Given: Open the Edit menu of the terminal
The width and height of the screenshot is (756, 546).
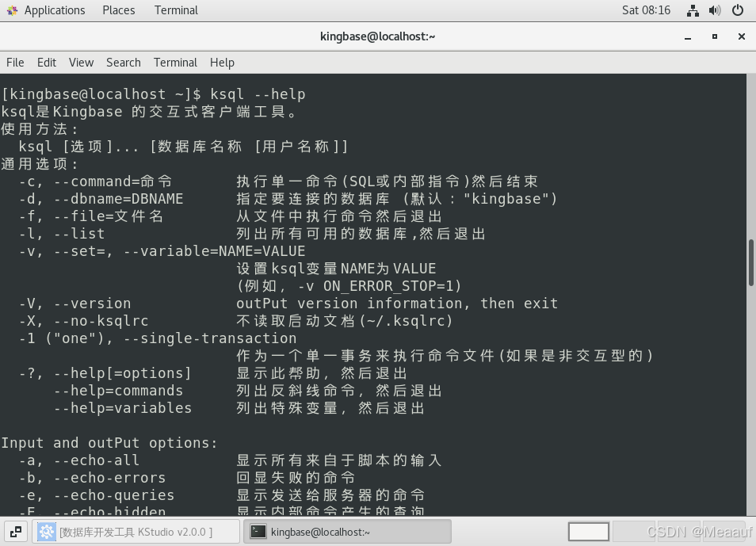Looking at the screenshot, I should point(47,63).
